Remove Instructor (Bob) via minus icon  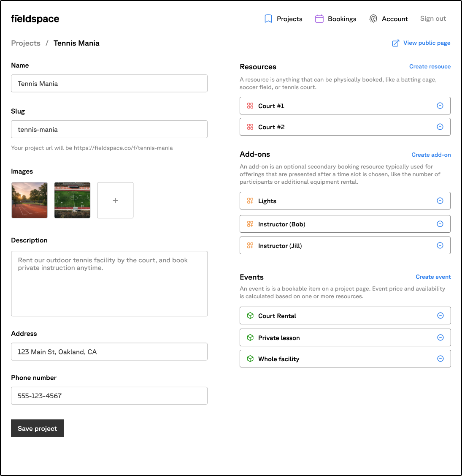click(x=440, y=224)
